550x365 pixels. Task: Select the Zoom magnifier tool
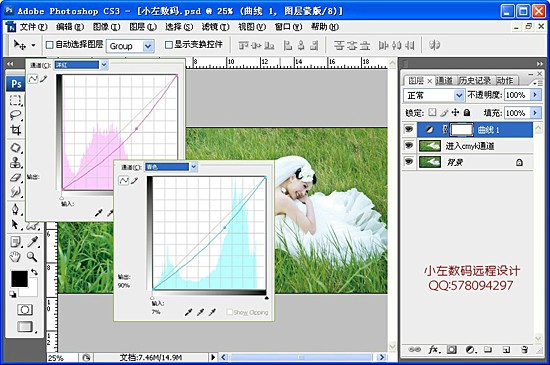[x=32, y=257]
